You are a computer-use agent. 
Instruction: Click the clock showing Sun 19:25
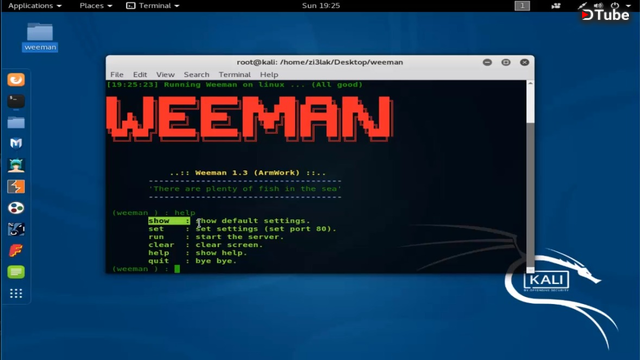pos(321,6)
